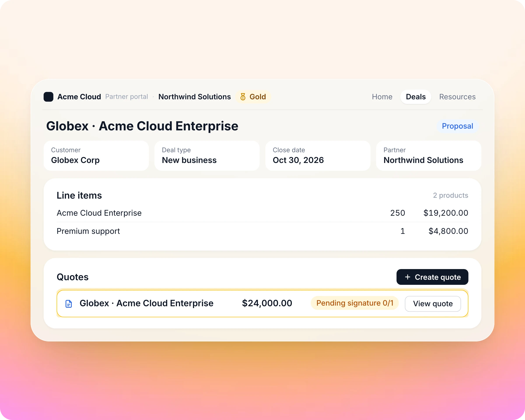
Task: Select the Globex Corp customer value
Action: [75, 160]
